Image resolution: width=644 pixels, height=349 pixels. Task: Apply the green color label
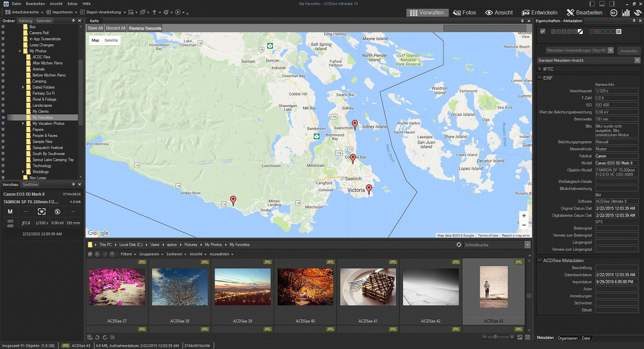602,32
